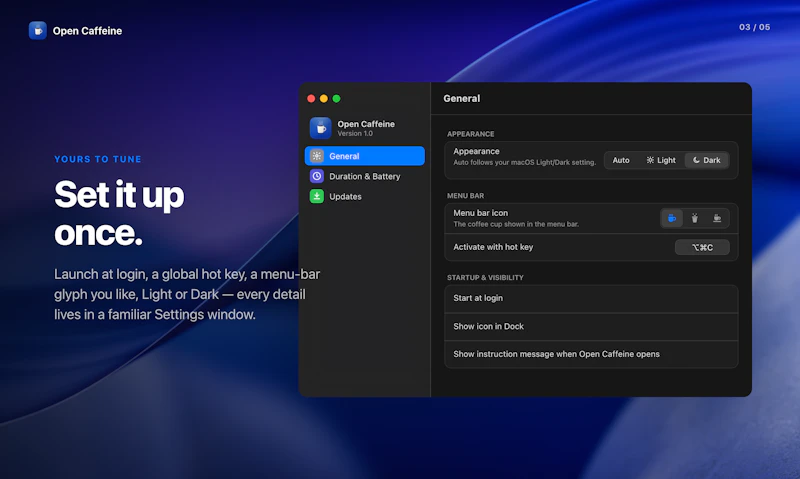Open the General settings pane
This screenshot has width=800, height=479.
point(365,156)
